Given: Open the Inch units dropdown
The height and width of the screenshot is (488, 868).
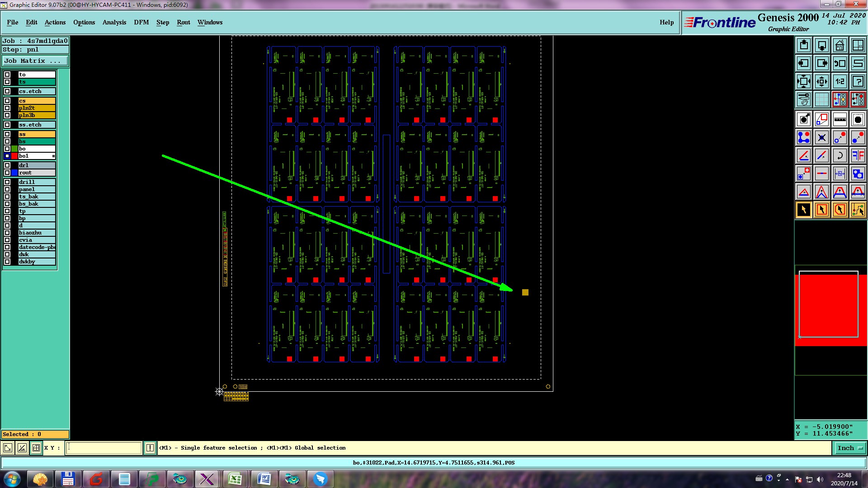Looking at the screenshot, I should pyautogui.click(x=850, y=448).
